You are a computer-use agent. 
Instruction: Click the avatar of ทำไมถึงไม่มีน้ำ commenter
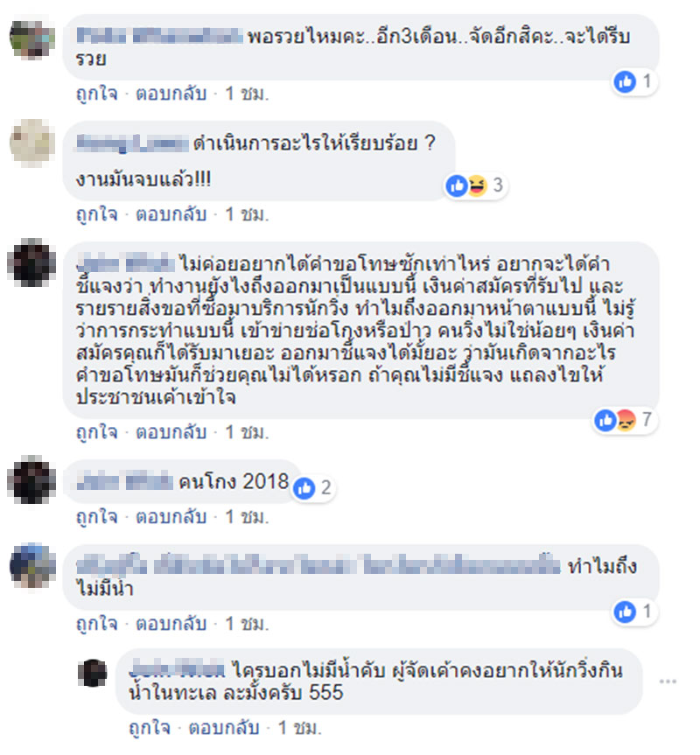[32, 566]
